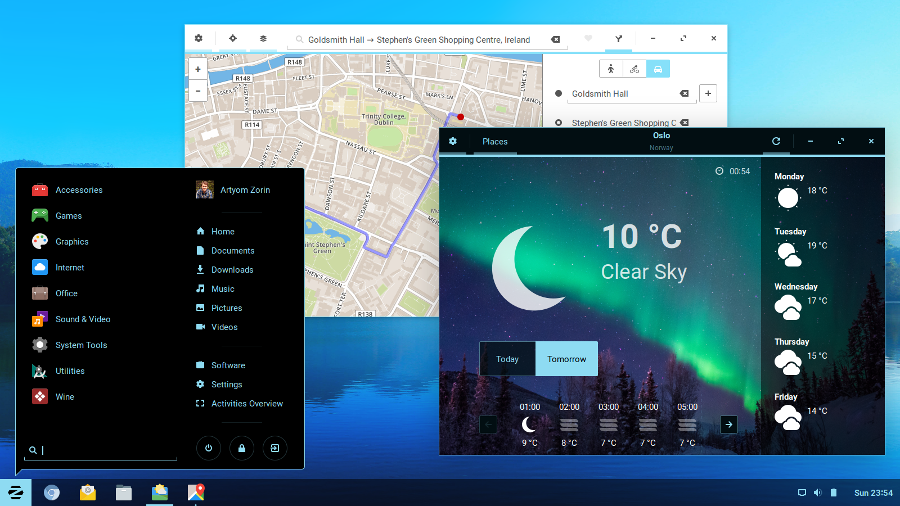Add another route destination with plus button
900x506 pixels.
point(708,93)
